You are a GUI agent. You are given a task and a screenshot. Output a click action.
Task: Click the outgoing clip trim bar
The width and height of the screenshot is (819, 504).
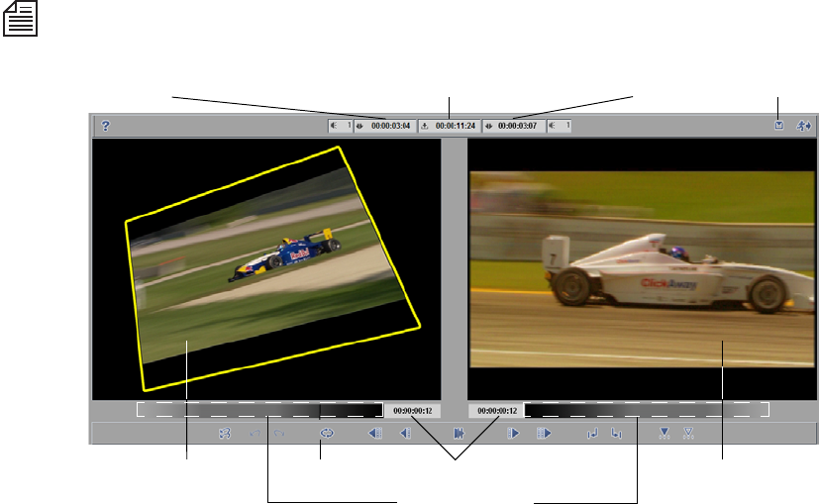click(260, 410)
